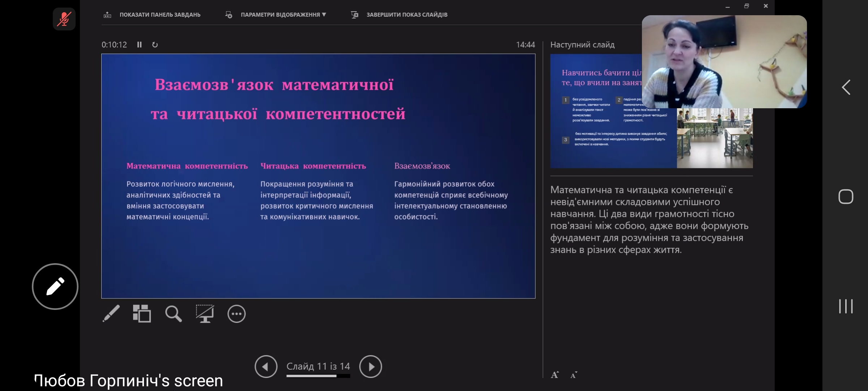The width and height of the screenshot is (868, 391).
Task: Click the next slide preview thumbnail
Action: coord(651,111)
